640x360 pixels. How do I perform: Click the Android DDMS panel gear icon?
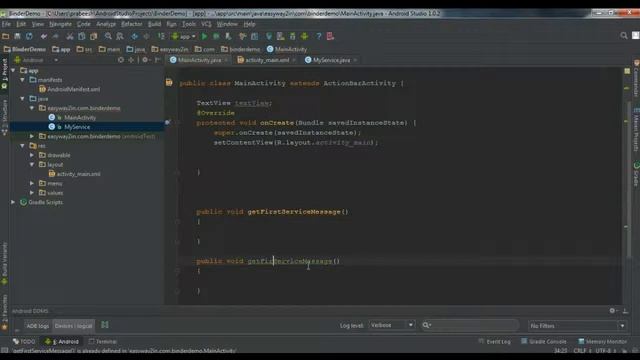pyautogui.click(x=613, y=311)
